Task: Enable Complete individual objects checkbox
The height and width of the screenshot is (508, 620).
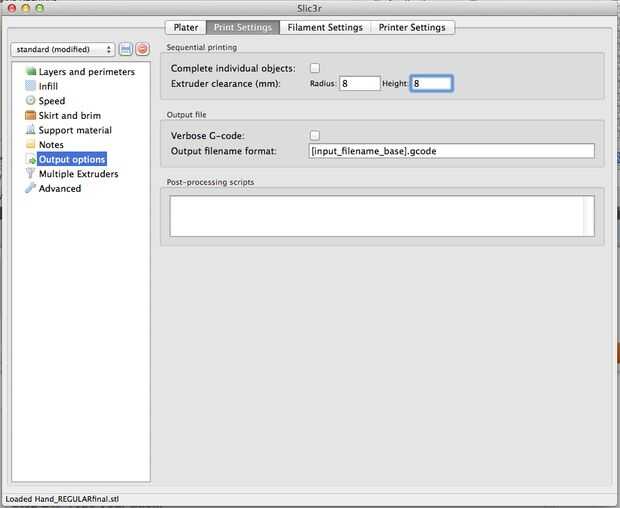Action: 315,68
